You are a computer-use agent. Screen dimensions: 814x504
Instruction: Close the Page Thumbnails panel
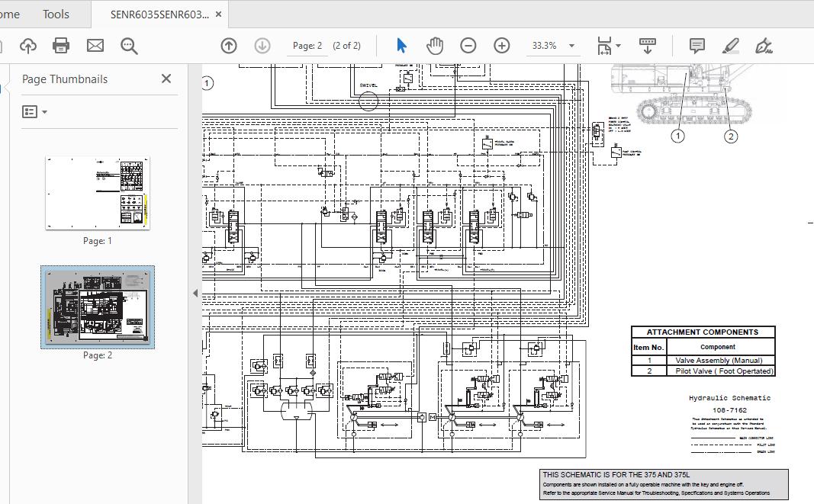[166, 79]
